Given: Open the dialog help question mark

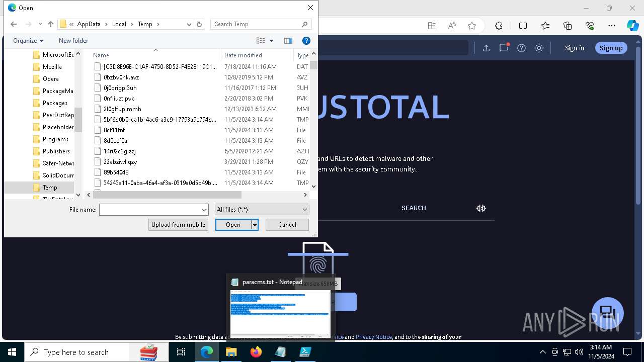Looking at the screenshot, I should coord(306,41).
